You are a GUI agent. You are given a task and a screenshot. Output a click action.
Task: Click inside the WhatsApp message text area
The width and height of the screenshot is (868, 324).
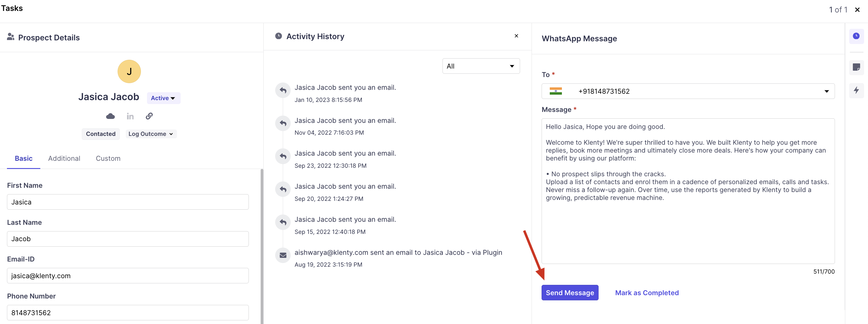click(688, 229)
